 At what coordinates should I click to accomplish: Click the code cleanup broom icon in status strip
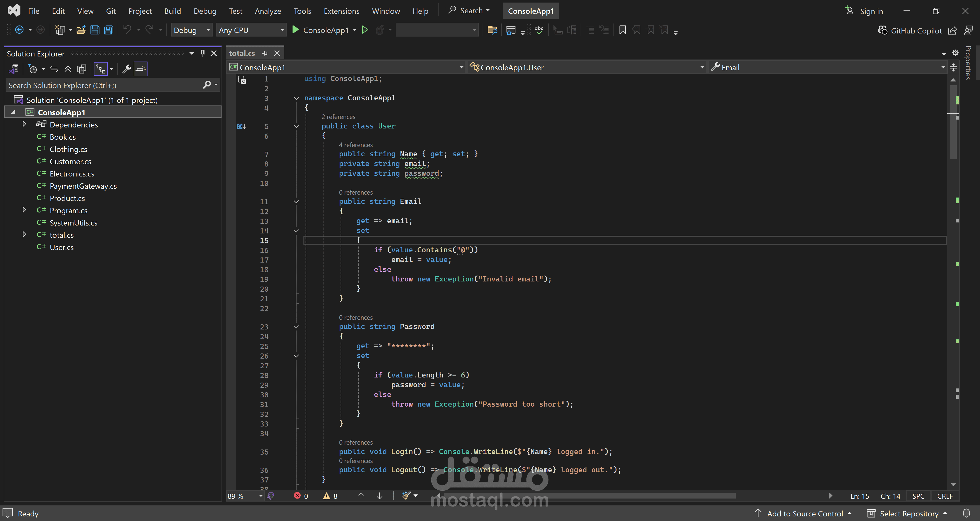pos(406,495)
